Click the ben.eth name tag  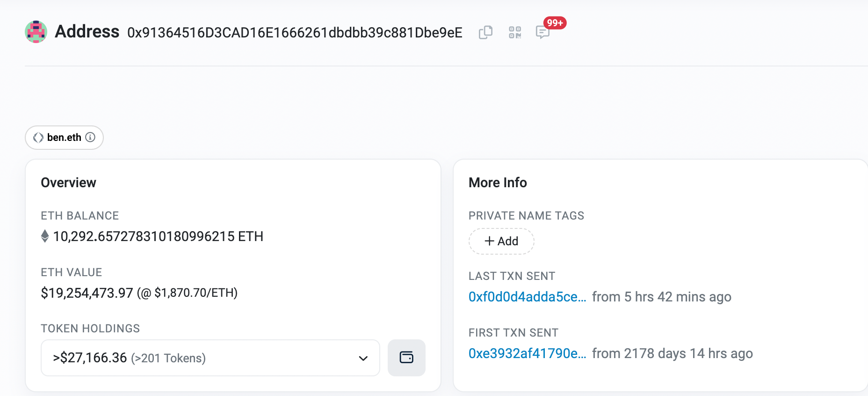64,138
